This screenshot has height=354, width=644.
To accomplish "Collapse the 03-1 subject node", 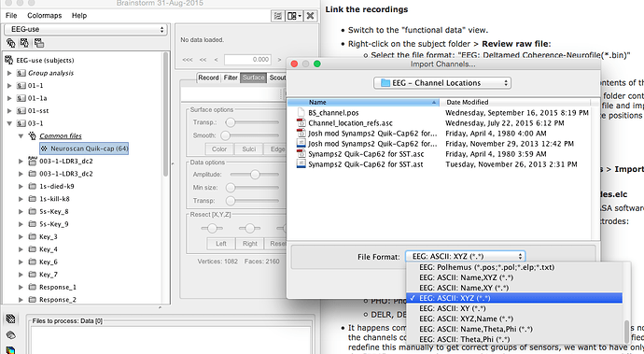I will click(9, 123).
